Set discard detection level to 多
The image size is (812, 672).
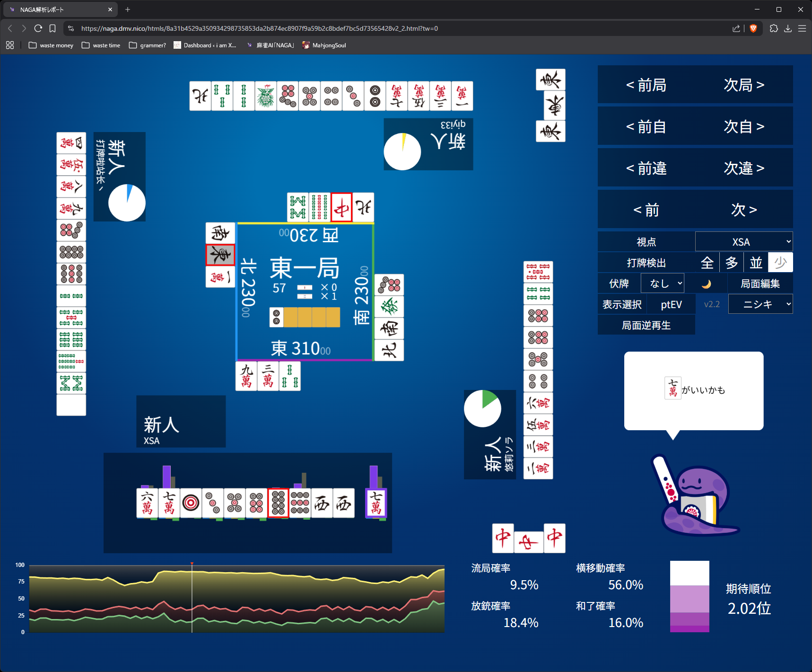pos(732,263)
